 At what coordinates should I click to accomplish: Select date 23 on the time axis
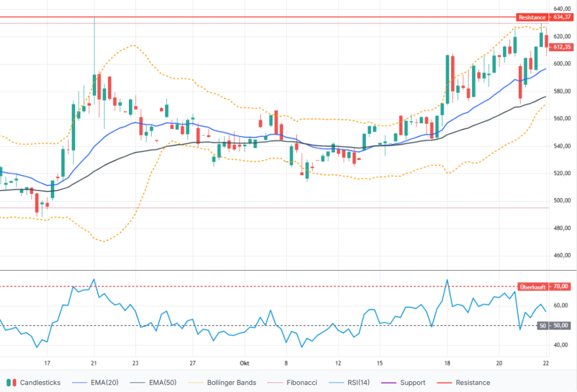(x=135, y=364)
